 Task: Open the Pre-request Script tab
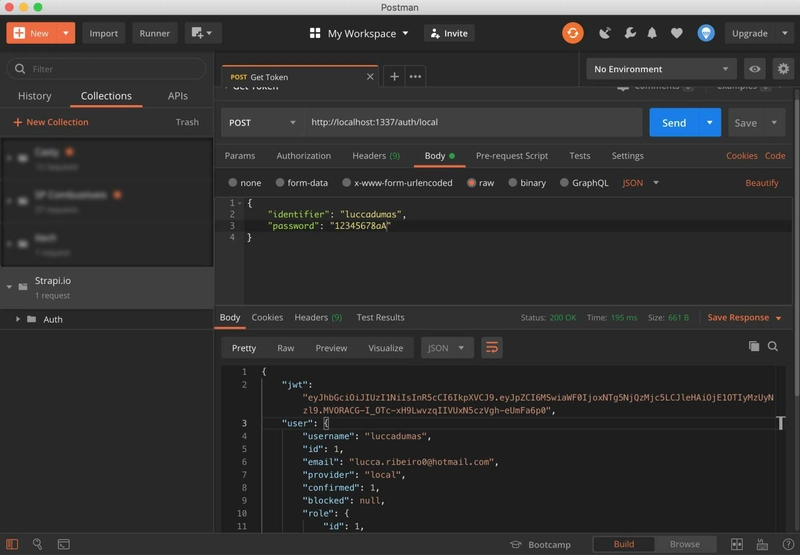click(x=512, y=156)
